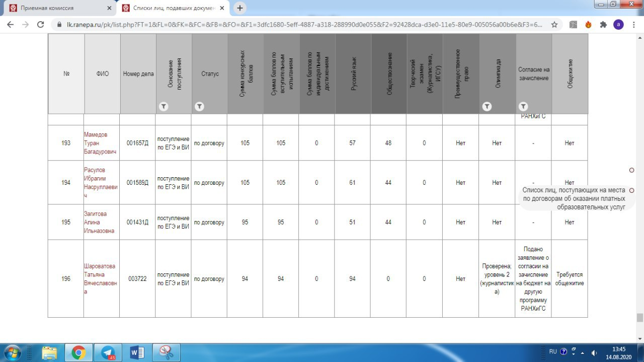Open Chrome's three-dot menu

coord(634,24)
